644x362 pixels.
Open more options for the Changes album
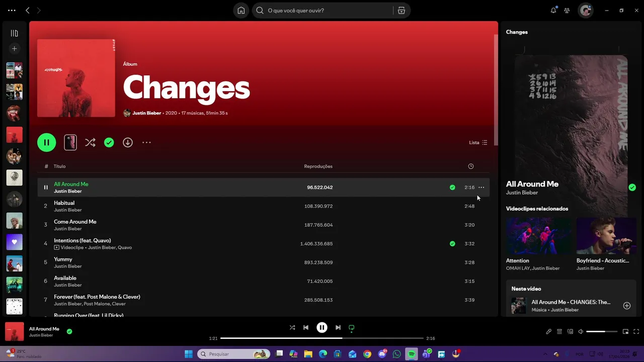146,142
